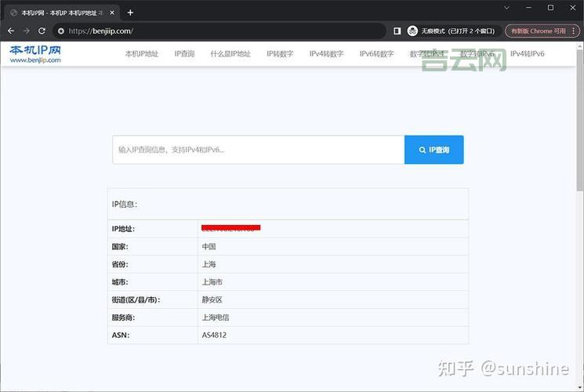
Task: Reload the page with the refresh icon
Action: click(42, 31)
